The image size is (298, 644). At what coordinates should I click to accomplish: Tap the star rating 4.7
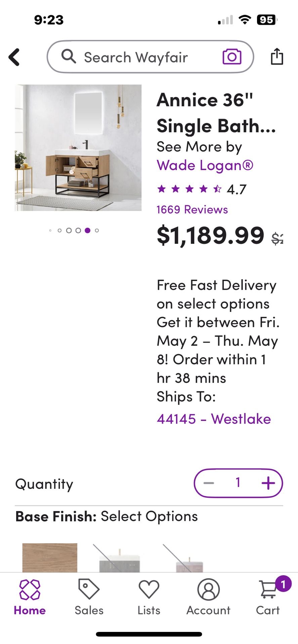pos(202,190)
